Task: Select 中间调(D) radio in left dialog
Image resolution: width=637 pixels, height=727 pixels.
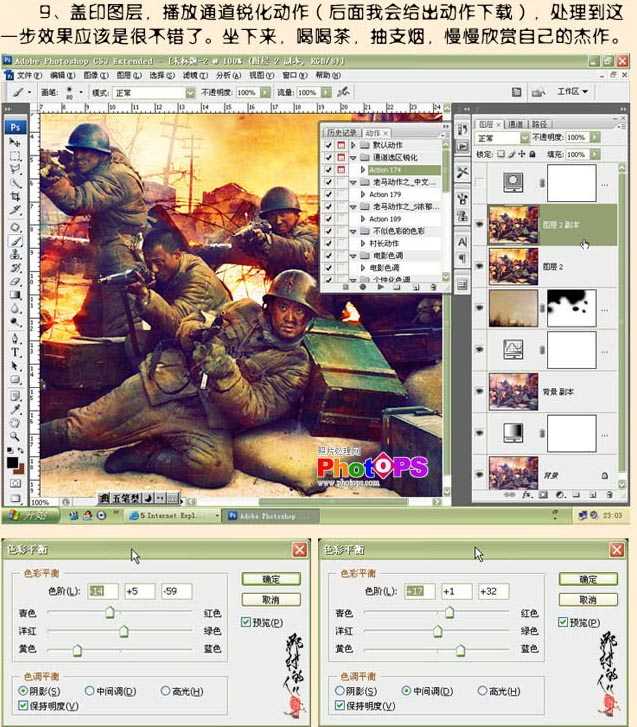Action: 89,691
